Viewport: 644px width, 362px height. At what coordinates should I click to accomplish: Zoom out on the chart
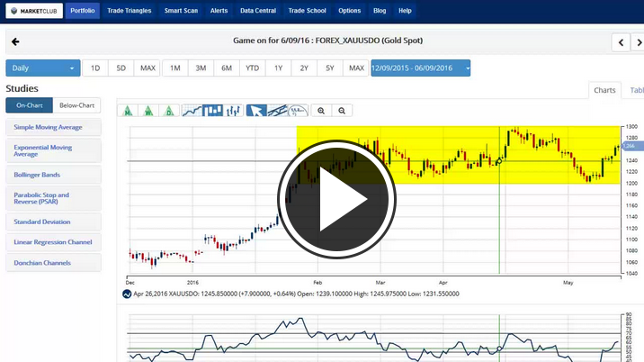click(x=342, y=111)
